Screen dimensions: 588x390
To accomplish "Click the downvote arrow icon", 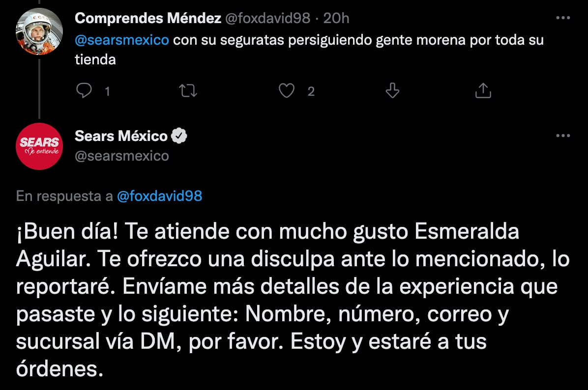I will [x=392, y=91].
